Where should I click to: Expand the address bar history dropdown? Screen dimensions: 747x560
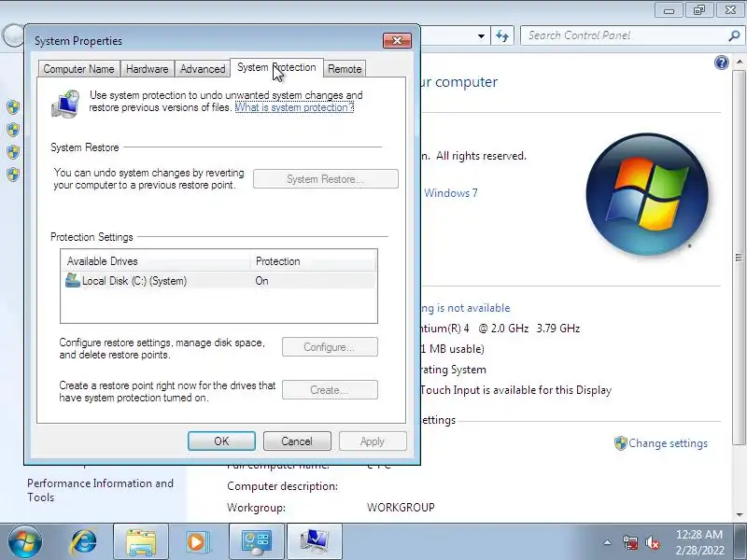(x=481, y=35)
